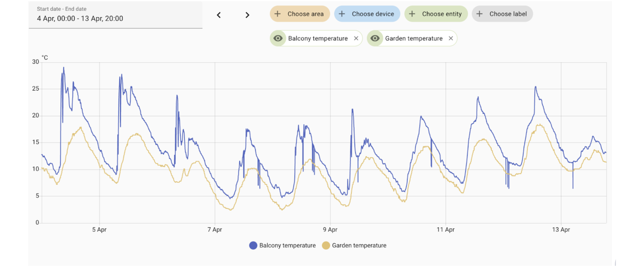Screen dimensions: 644x267
Task: Toggle Garden temperature eye visibility
Action: [x=375, y=38]
